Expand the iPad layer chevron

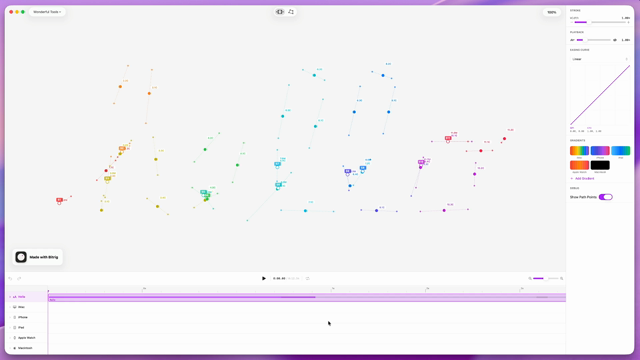pyautogui.click(x=10, y=327)
